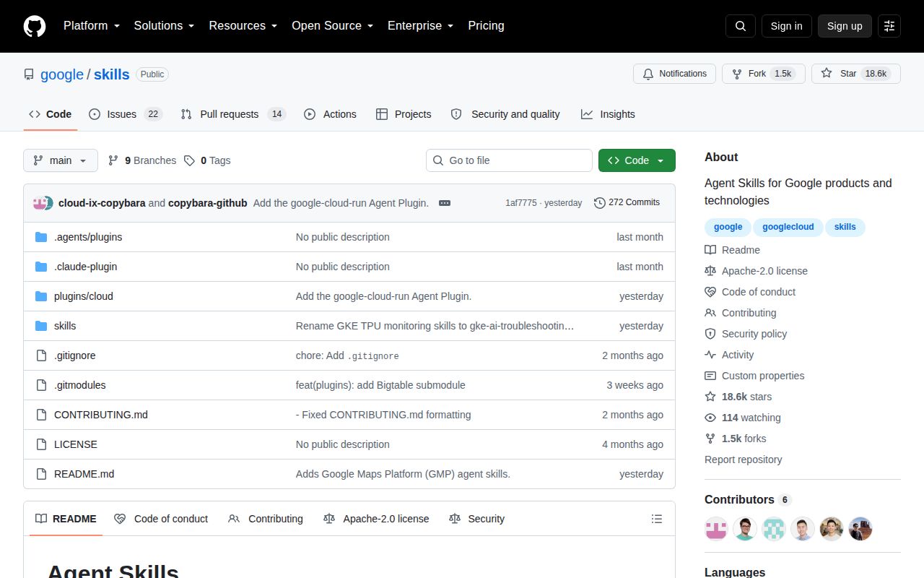
Task: Open the Apache-2.0 license link in About
Action: pyautogui.click(x=757, y=271)
